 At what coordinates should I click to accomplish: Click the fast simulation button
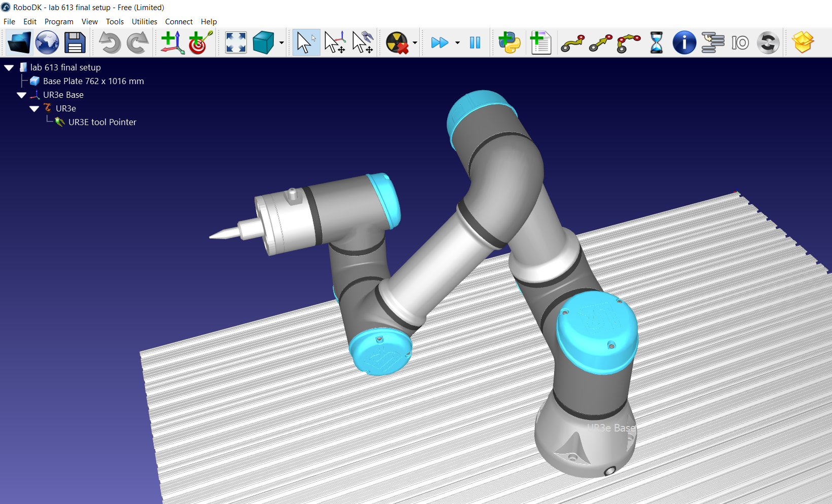coord(440,43)
